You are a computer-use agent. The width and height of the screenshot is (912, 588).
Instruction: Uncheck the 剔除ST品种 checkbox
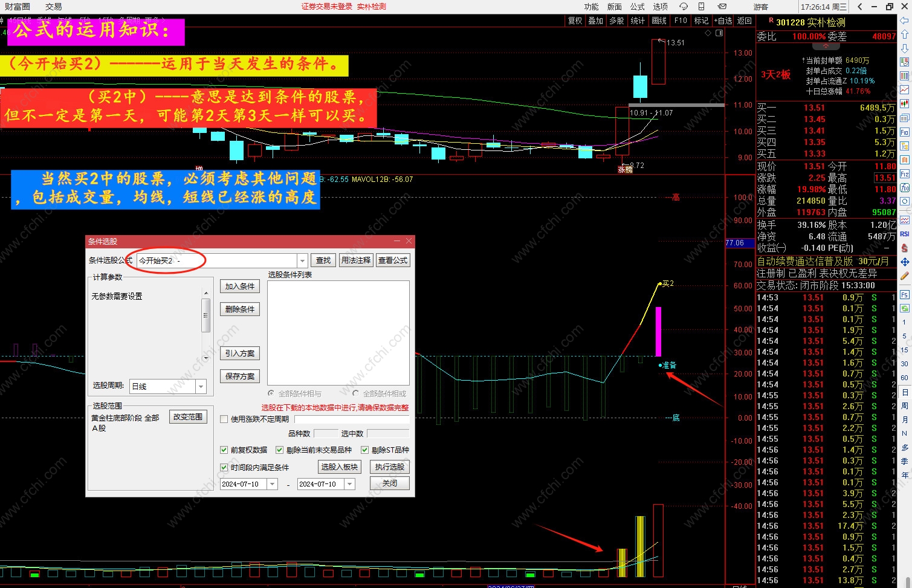click(364, 450)
